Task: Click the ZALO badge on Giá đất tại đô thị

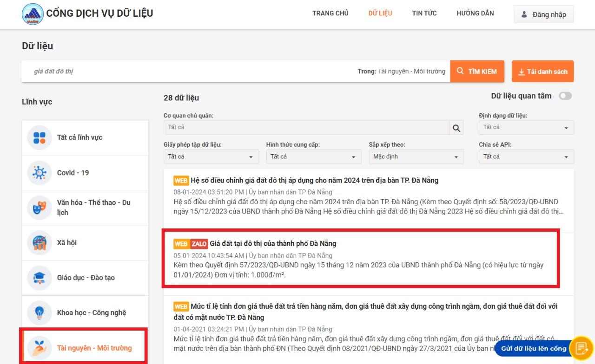Action: [199, 244]
